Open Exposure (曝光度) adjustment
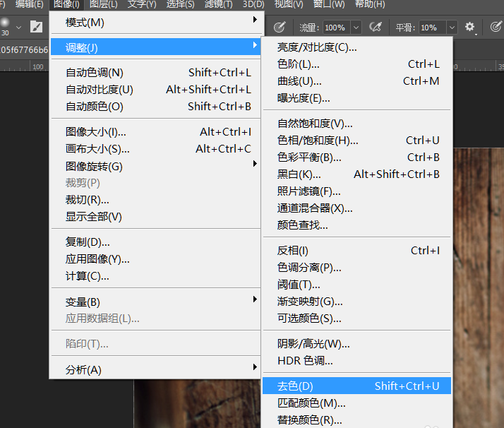The image size is (504, 428). point(356,98)
